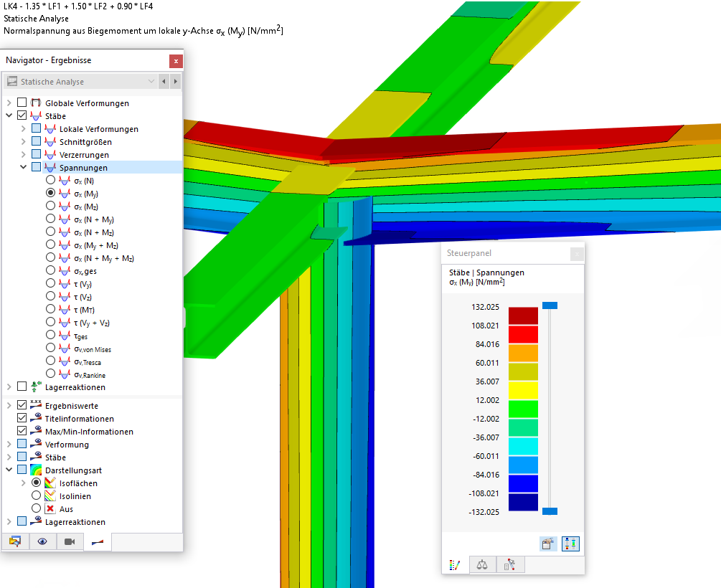Toggle the Lokale Verformungen checkbox

click(36, 128)
